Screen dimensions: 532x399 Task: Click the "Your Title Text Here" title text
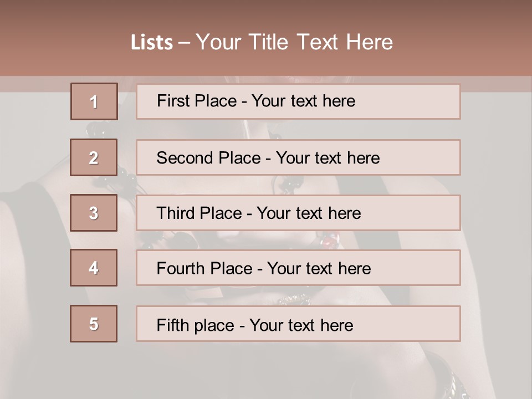[x=294, y=42]
